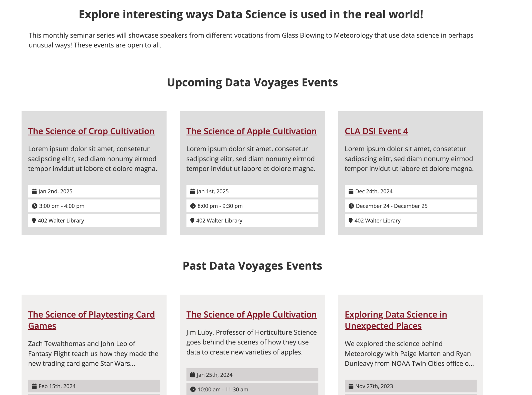The width and height of the screenshot is (532, 395).
Task: Click calendar icon beside Feb 15th, 2024
Action: (x=34, y=386)
